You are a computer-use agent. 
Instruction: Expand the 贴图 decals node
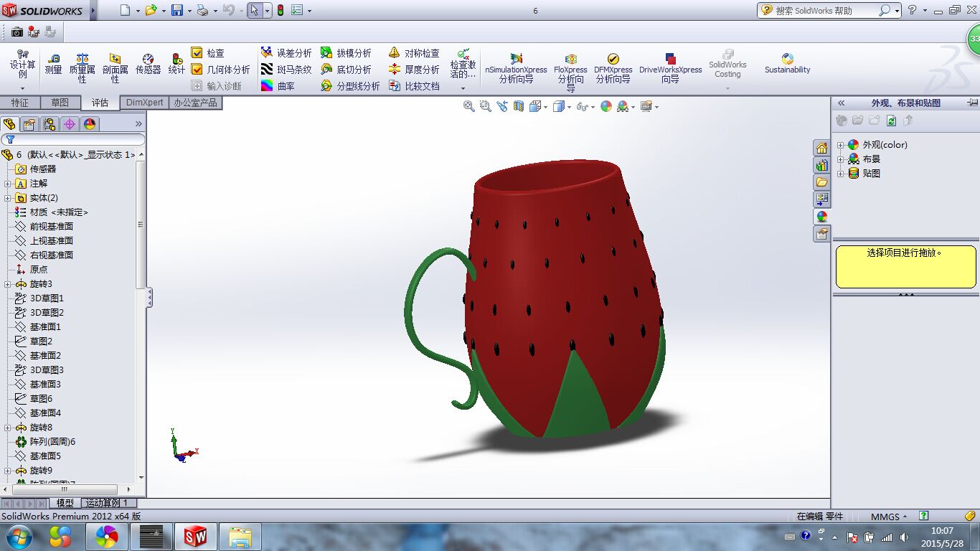click(x=841, y=174)
